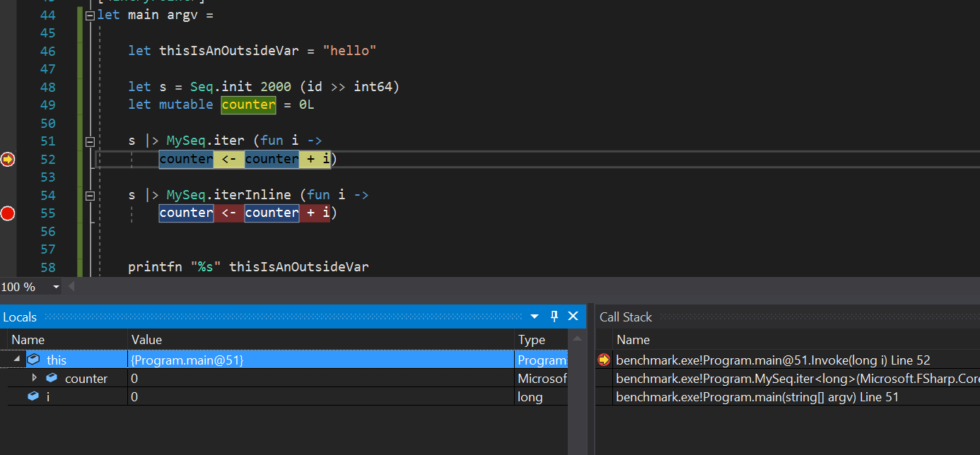Click the current-frame arrow icon in Call Stack

point(604,360)
